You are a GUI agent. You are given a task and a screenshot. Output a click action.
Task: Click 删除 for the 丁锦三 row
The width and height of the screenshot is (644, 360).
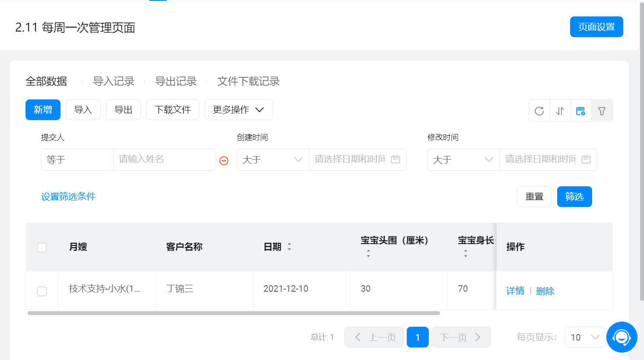545,291
